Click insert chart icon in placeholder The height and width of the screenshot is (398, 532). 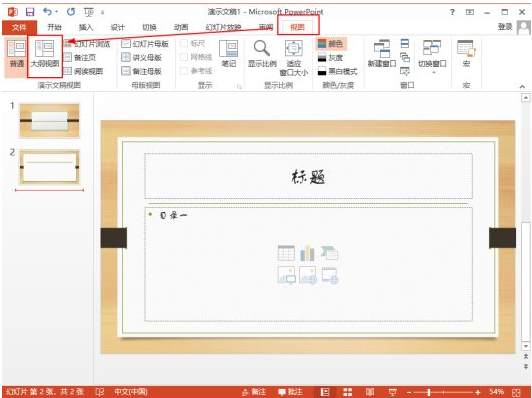[307, 253]
